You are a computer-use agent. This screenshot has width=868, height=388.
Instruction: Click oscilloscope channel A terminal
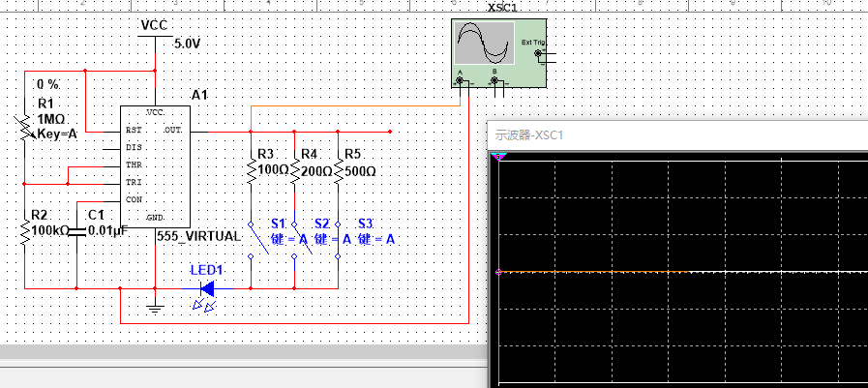click(x=461, y=81)
